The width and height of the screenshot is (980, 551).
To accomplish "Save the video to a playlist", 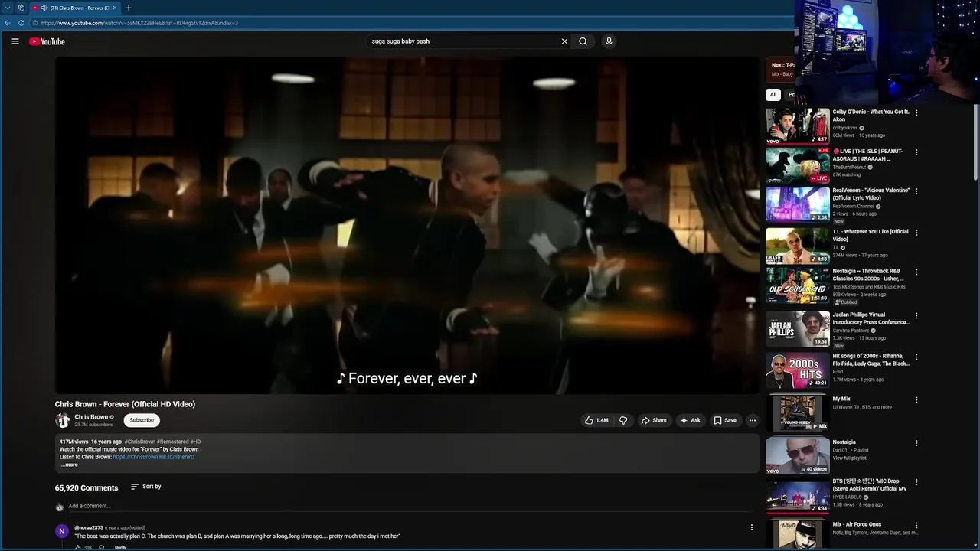I will pyautogui.click(x=725, y=420).
